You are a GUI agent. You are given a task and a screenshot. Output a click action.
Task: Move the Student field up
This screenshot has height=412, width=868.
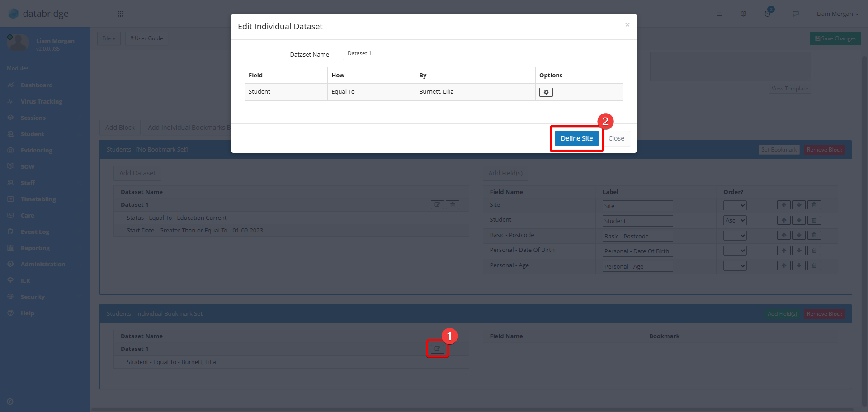pos(784,220)
